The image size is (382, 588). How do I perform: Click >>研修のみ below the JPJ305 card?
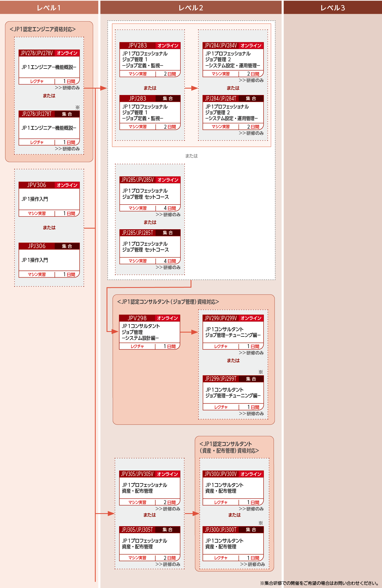[x=168, y=564]
